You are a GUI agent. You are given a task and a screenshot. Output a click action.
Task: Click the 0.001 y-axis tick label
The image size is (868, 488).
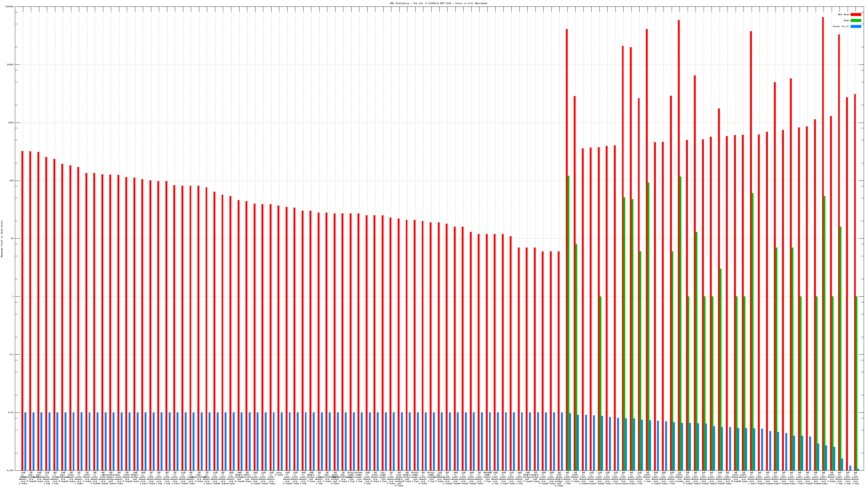point(11,470)
